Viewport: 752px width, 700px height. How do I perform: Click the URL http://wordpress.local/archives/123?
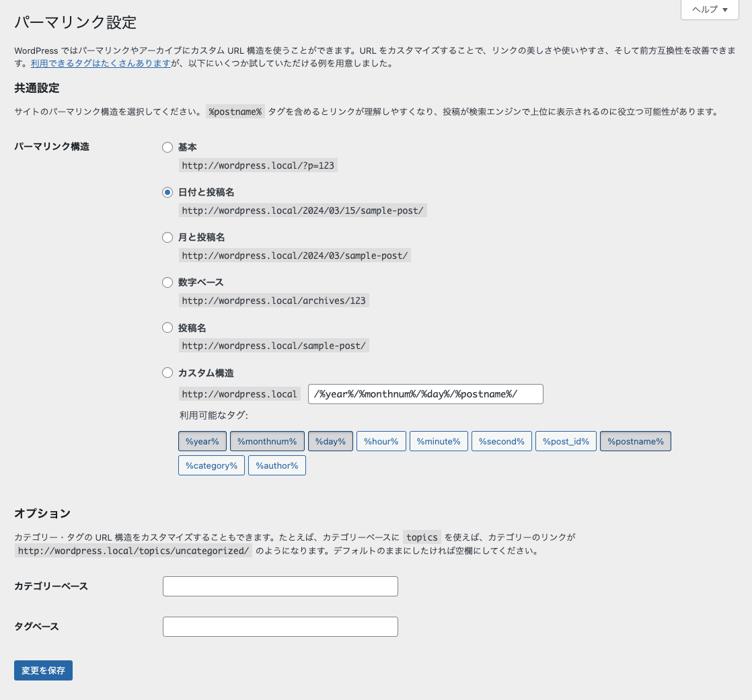274,301
